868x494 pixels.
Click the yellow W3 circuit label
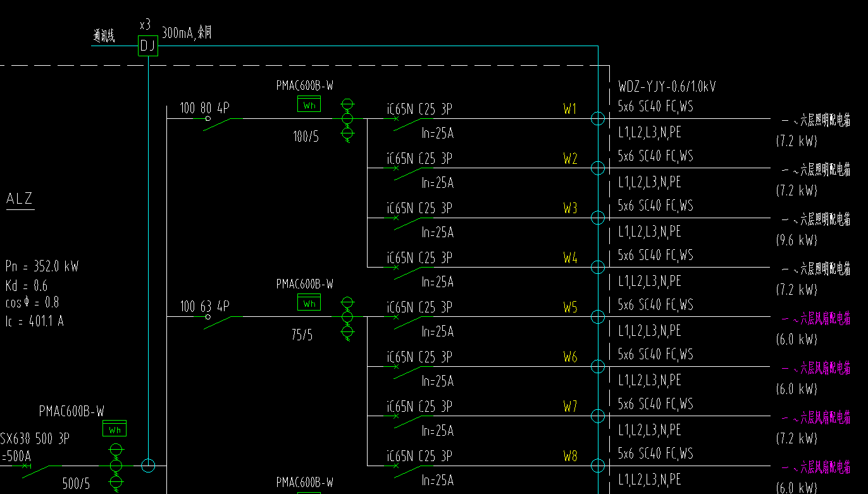570,208
